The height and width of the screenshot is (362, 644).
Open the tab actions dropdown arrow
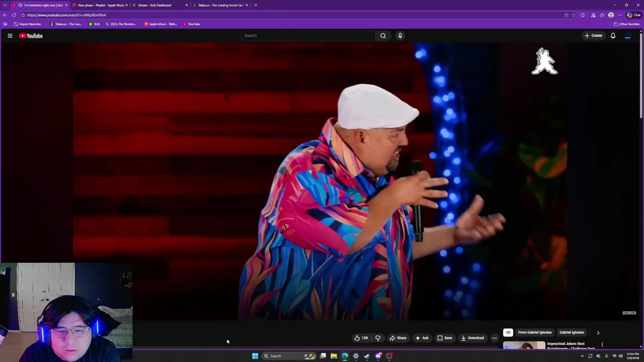5,5
